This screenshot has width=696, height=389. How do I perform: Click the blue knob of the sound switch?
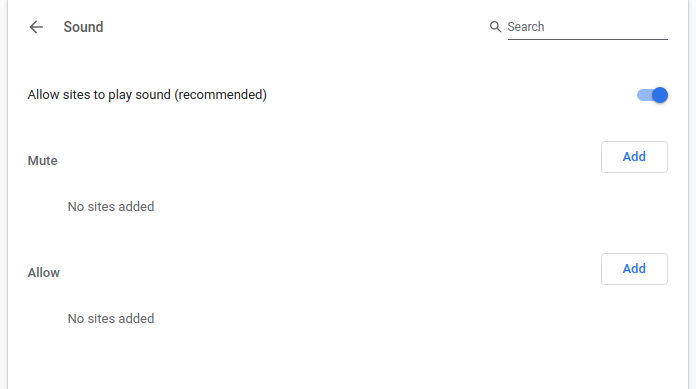pos(660,95)
